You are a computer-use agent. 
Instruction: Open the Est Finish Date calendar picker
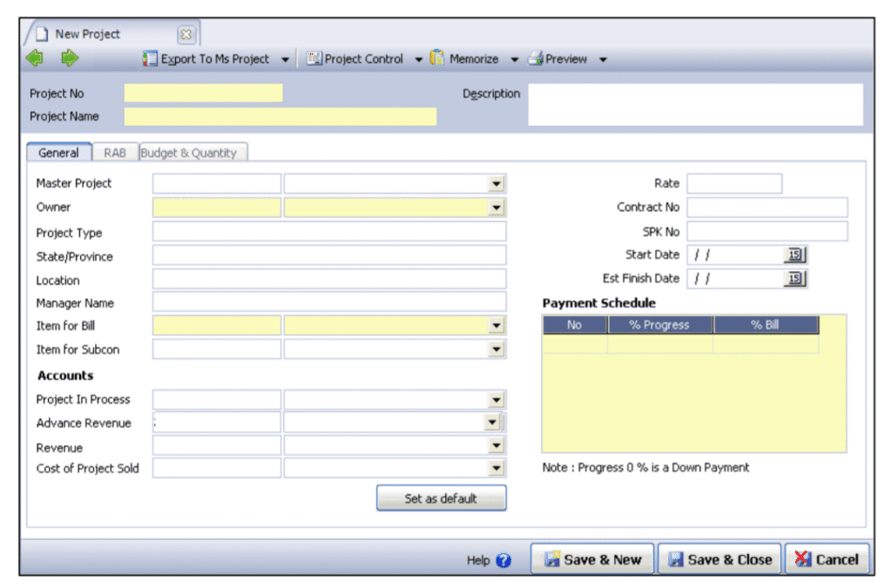point(796,278)
